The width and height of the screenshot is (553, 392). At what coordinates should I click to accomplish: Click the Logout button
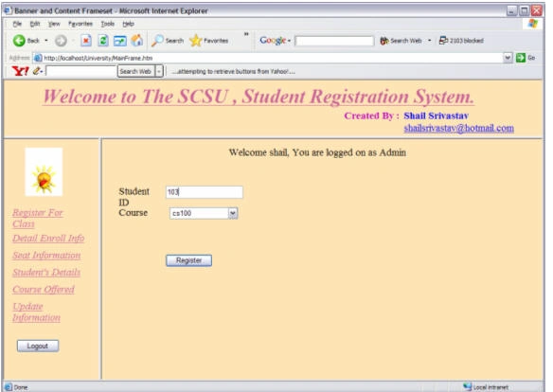[38, 346]
